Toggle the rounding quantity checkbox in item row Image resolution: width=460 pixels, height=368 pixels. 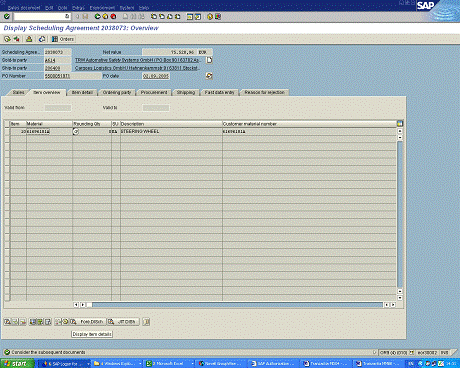[76, 132]
